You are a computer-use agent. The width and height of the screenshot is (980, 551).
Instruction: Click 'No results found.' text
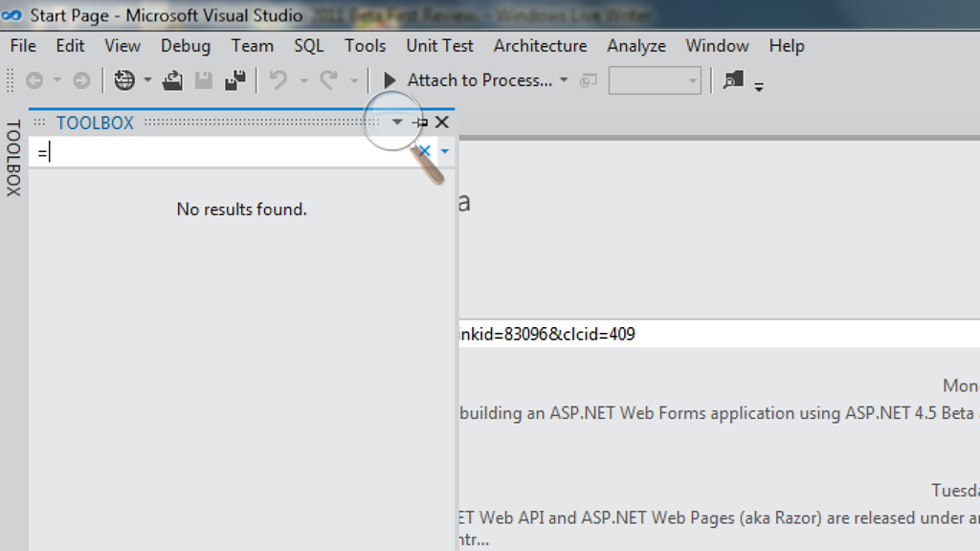pos(241,209)
